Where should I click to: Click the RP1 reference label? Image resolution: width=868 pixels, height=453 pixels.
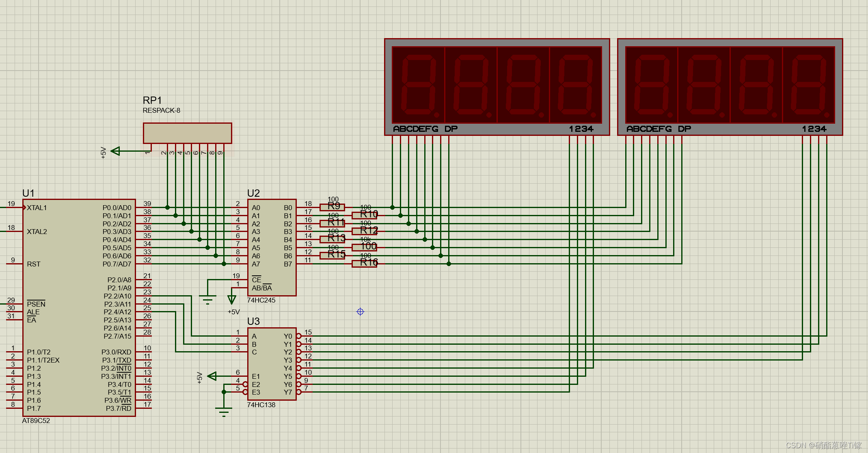[x=152, y=100]
